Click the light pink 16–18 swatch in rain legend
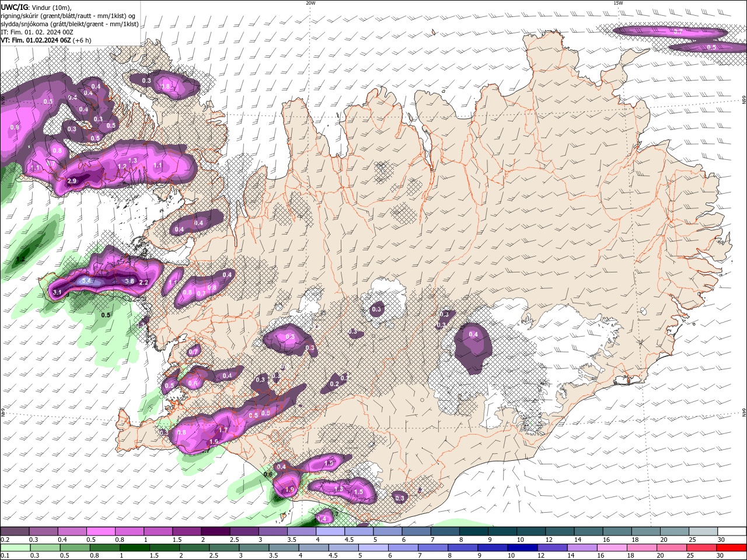Image resolution: width=747 pixels, height=560 pixels. [x=612, y=548]
